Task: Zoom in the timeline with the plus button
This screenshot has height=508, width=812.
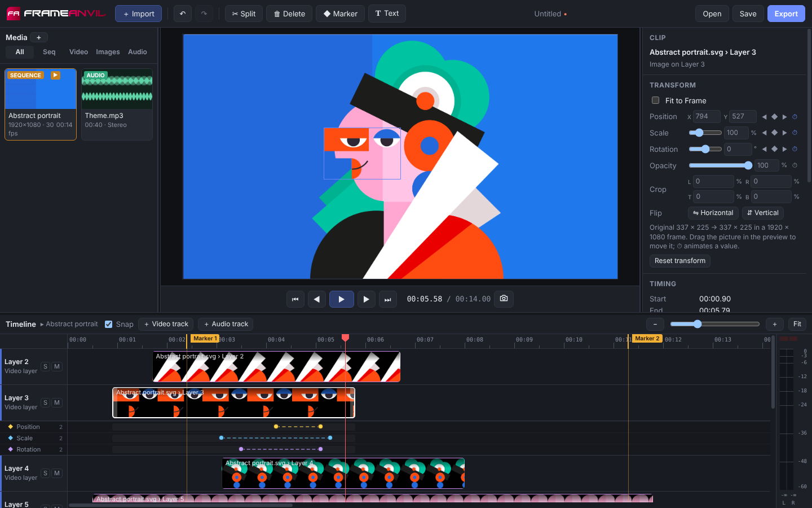Action: [775, 324]
